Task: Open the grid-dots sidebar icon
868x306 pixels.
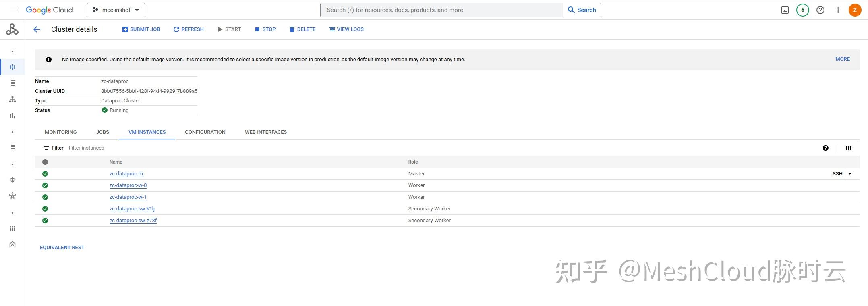Action: [12, 229]
